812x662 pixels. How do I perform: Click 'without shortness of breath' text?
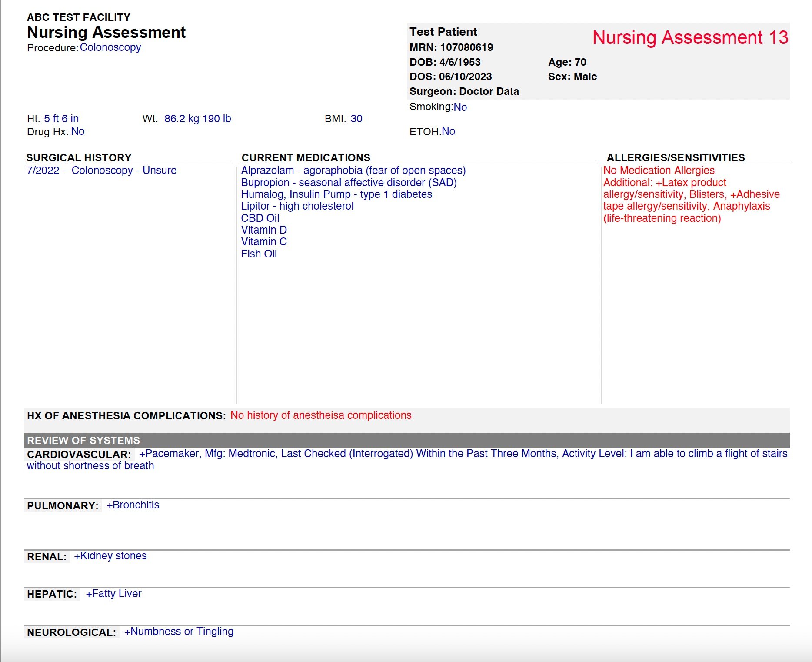point(90,466)
